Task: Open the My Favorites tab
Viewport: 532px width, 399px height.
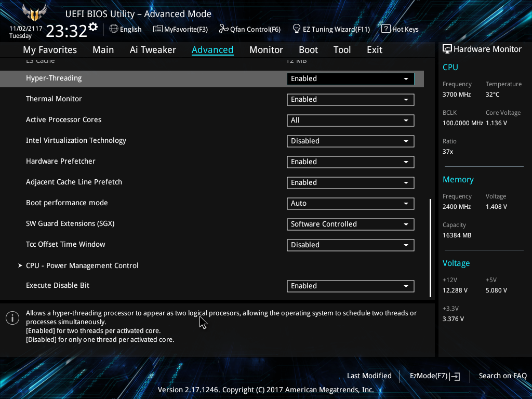Action: click(x=50, y=50)
